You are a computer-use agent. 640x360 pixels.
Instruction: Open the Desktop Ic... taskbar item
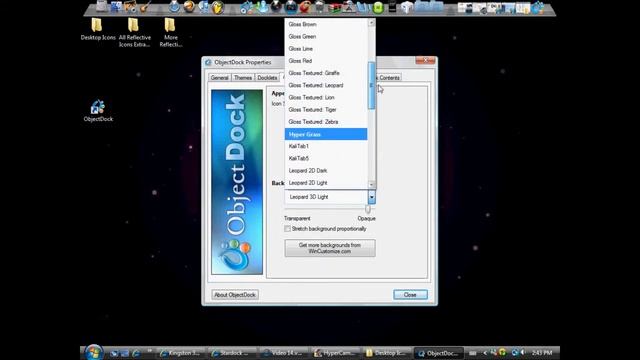[x=387, y=353]
